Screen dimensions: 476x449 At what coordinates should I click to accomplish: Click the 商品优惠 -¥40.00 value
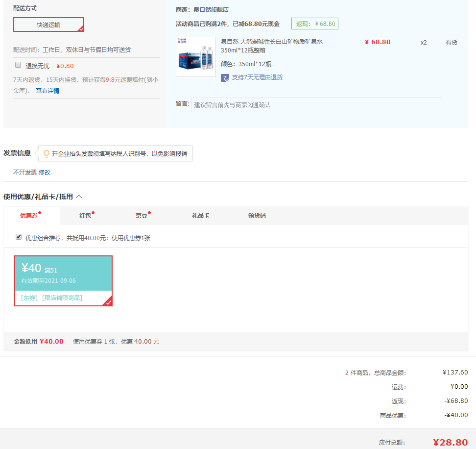pyautogui.click(x=456, y=415)
